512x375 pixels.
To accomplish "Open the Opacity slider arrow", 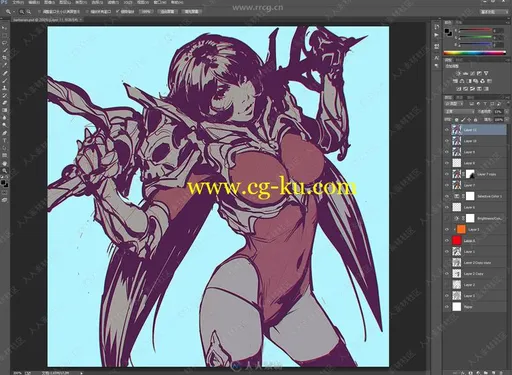I will pyautogui.click(x=506, y=112).
